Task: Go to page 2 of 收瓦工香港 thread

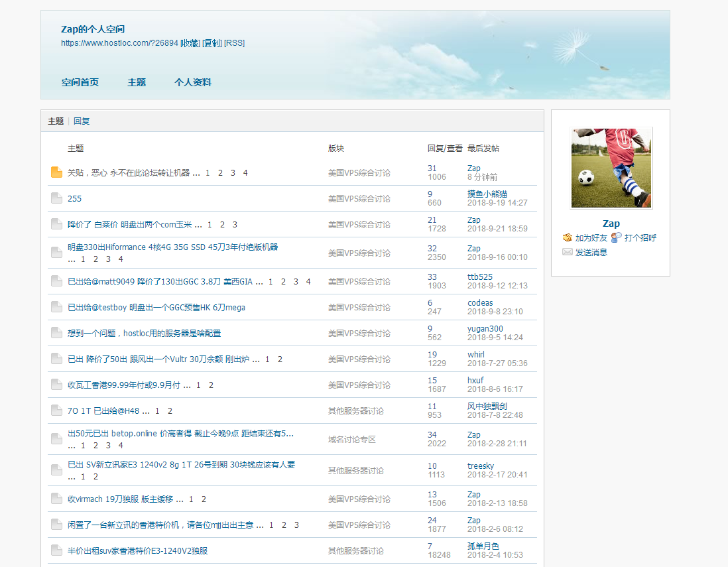Action: [211, 385]
